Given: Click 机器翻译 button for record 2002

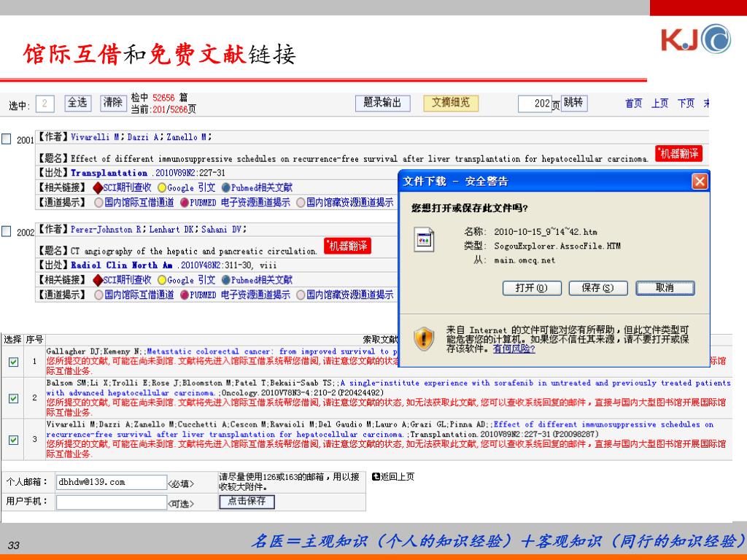Looking at the screenshot, I should coord(347,246).
